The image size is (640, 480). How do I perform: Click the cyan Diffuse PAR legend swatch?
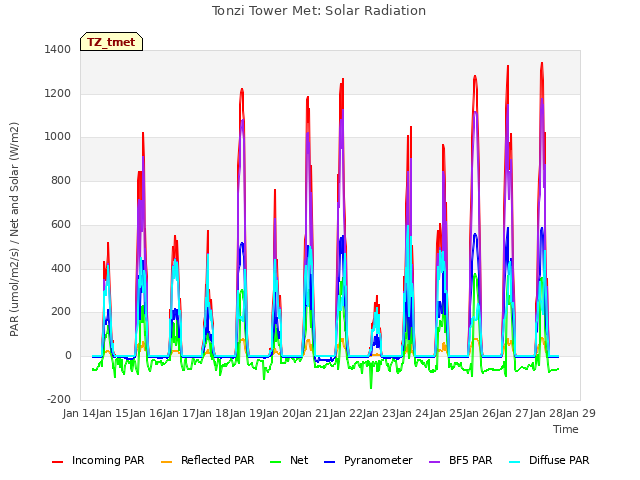(515, 462)
